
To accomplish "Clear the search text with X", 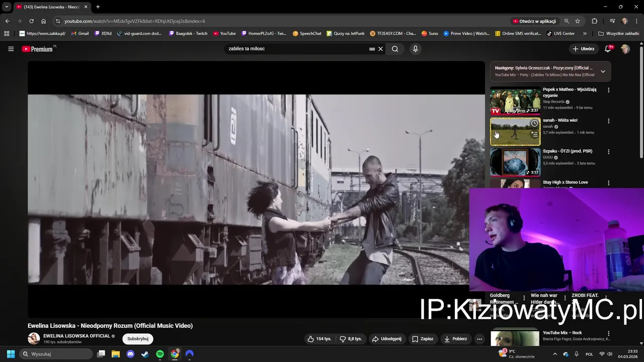I will 381,49.
